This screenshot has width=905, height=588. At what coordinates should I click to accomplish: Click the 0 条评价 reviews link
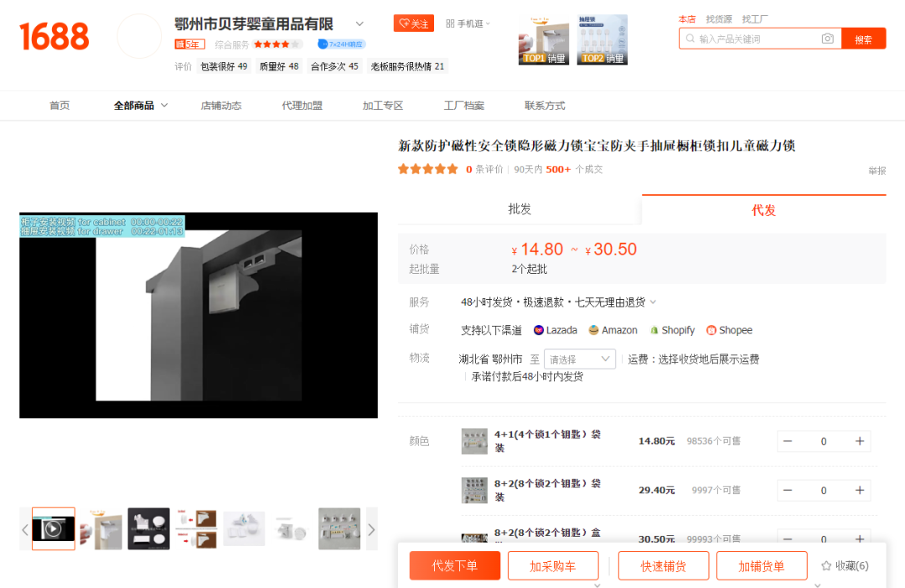(484, 169)
